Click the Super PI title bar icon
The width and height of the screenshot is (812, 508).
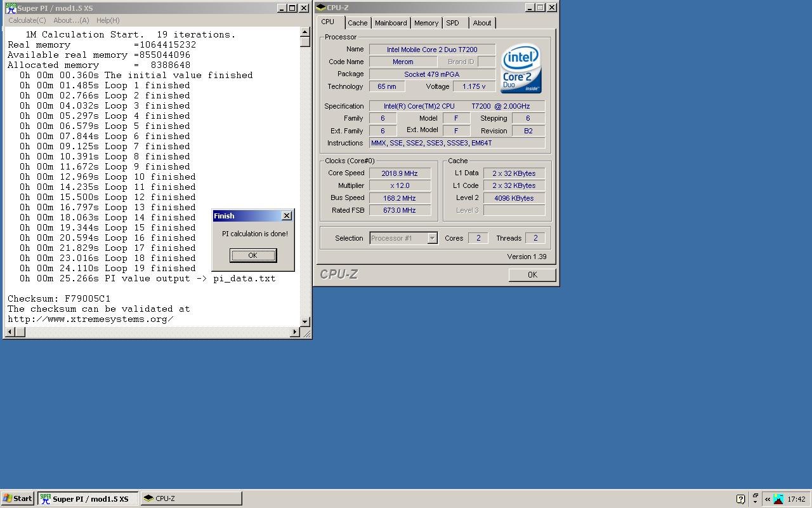(x=10, y=8)
